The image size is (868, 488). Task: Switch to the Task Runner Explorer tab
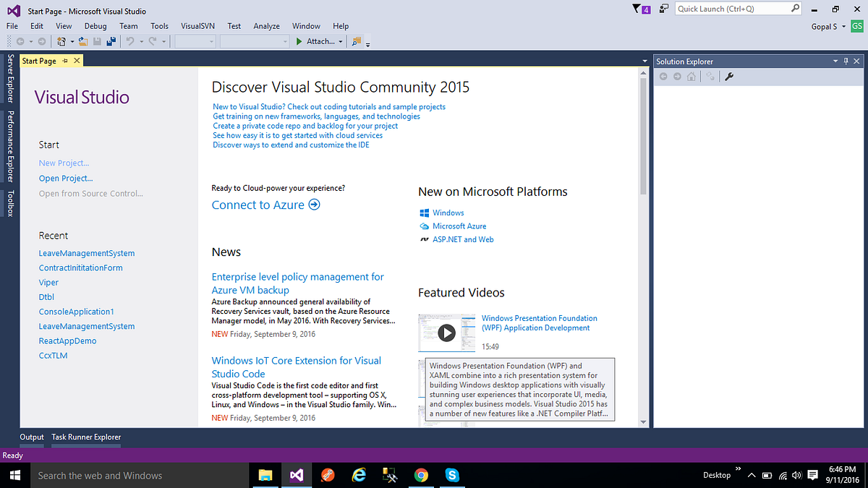(x=86, y=437)
